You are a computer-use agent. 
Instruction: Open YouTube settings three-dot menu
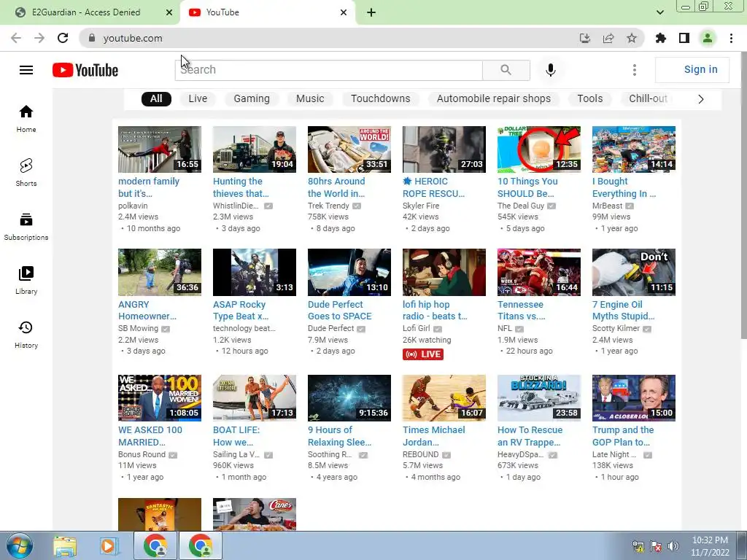pyautogui.click(x=634, y=70)
